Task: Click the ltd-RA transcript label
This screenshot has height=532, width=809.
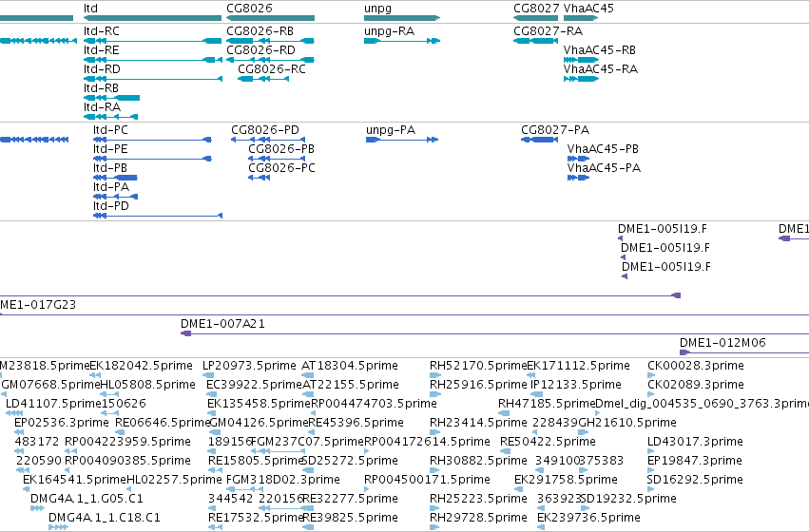Action: [102, 107]
